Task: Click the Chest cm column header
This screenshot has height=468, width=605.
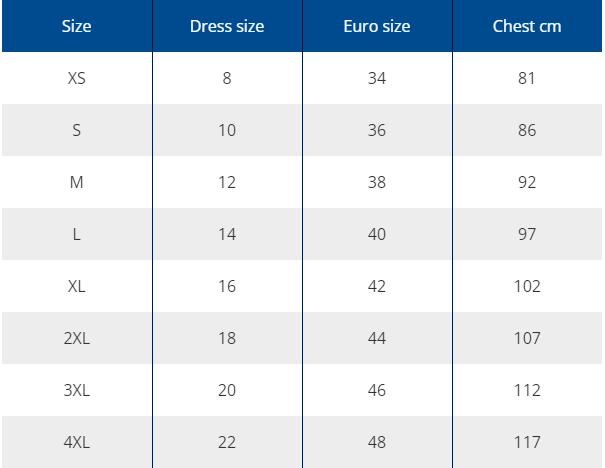Action: click(x=527, y=26)
